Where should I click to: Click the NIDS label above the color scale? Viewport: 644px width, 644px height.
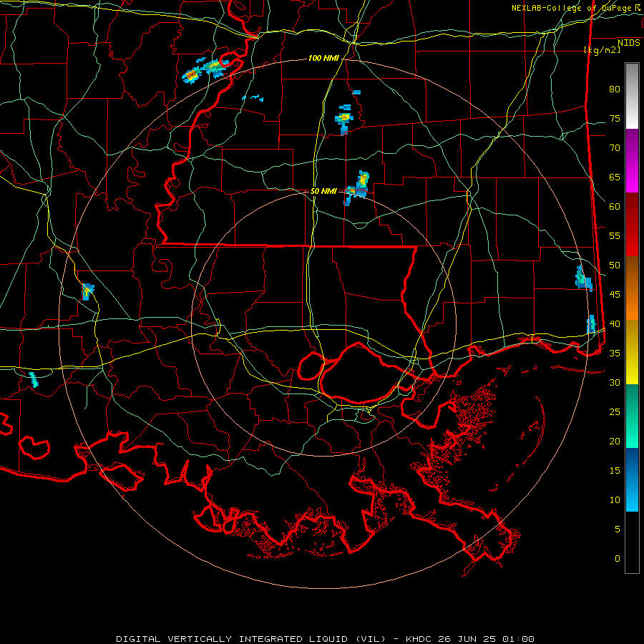[629, 43]
